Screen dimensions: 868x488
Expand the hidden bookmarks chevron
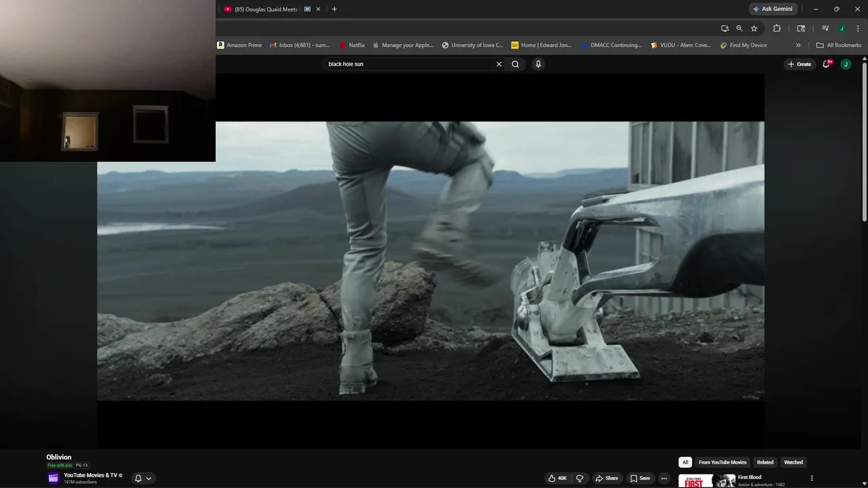798,45
